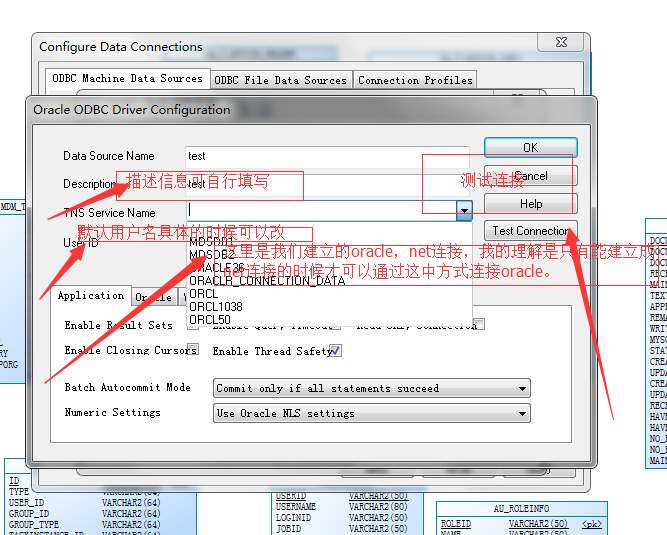This screenshot has width=667, height=535.
Task: Open the Numeric Settings dropdown
Action: click(x=371, y=413)
